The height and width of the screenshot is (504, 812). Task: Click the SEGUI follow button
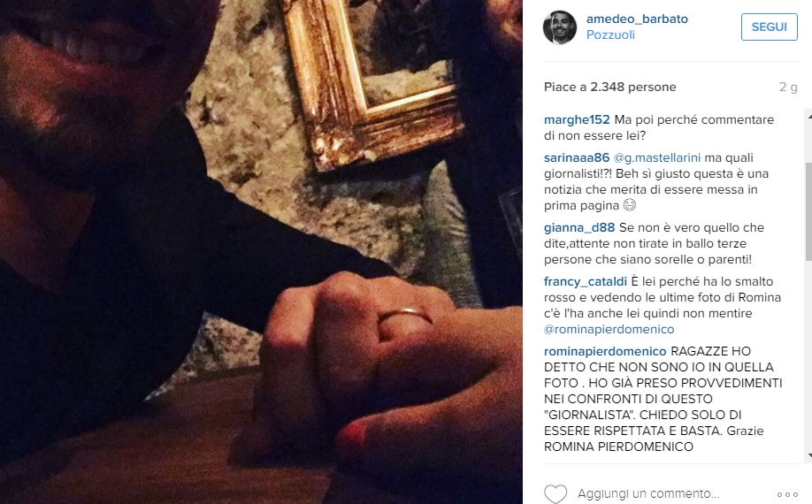tap(769, 27)
